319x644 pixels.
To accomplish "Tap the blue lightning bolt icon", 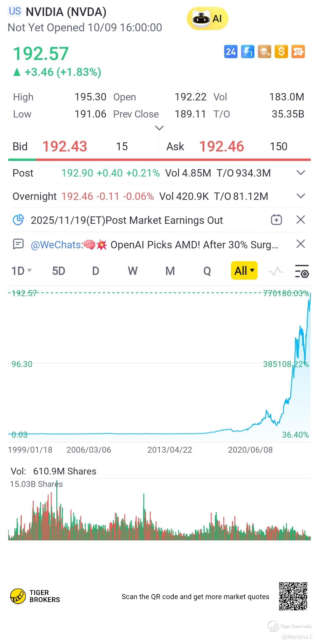I will point(248,52).
